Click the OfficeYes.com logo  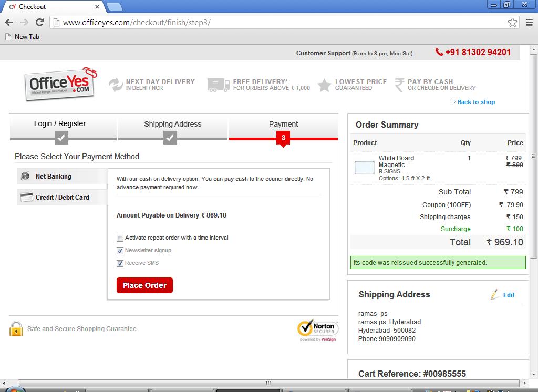point(60,84)
